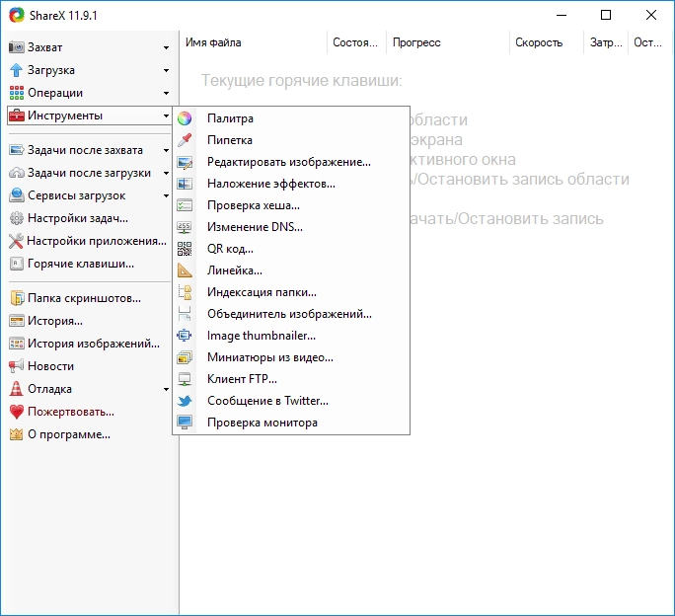Click the Затр... column header
The image size is (675, 616).
[606, 42]
